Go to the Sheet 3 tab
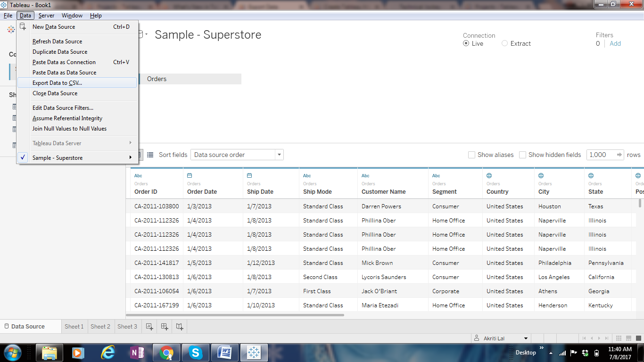 [127, 326]
